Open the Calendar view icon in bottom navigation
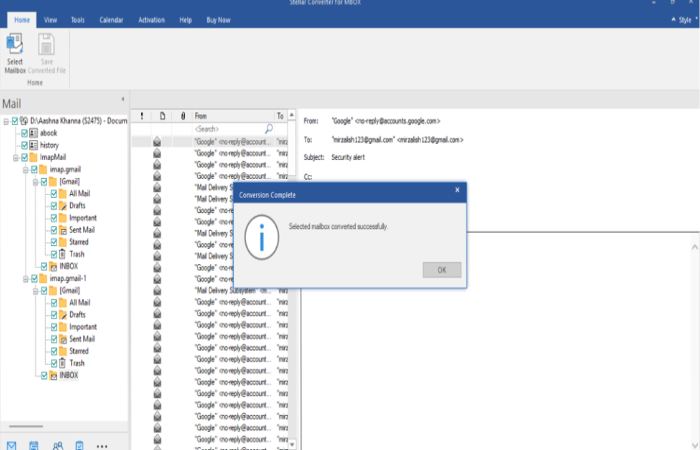The width and height of the screenshot is (700, 450). pyautogui.click(x=33, y=446)
